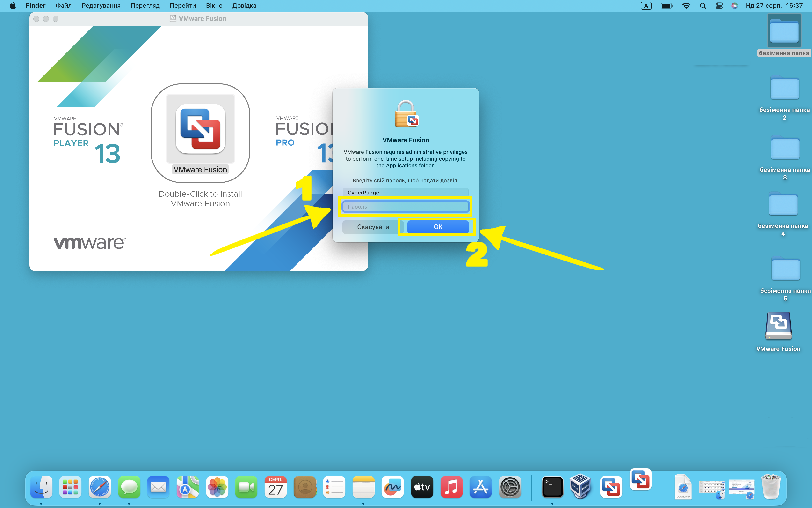Open App Store from the Dock
Viewport: 812px width, 508px height.
coord(480,487)
